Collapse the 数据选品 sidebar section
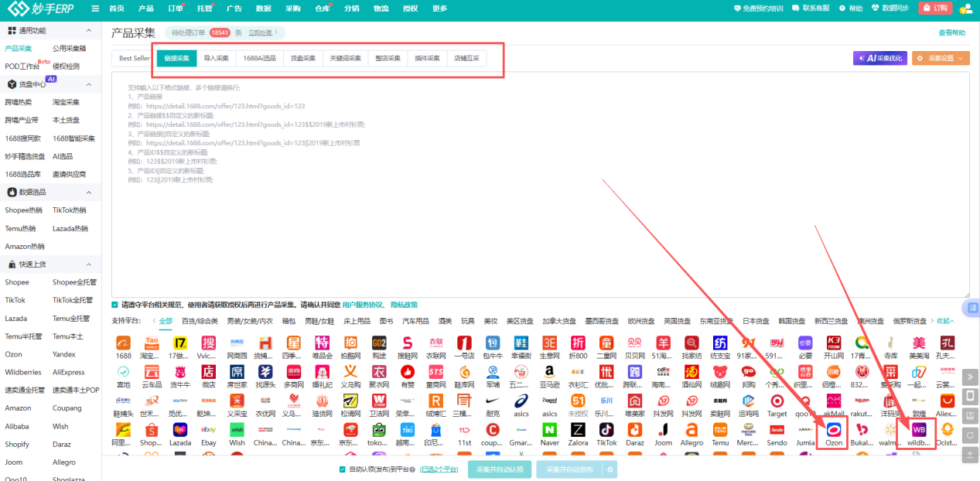This screenshot has width=980, height=481. tap(89, 192)
